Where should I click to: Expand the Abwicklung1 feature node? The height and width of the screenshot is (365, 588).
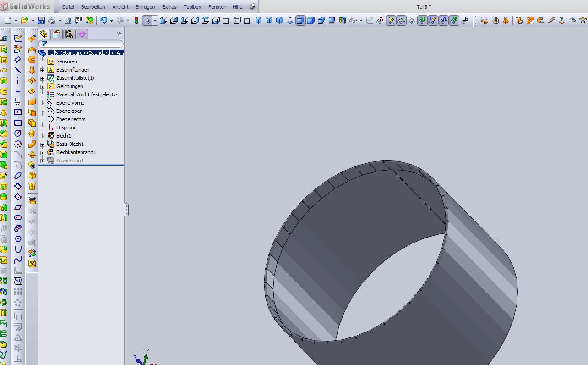point(43,161)
